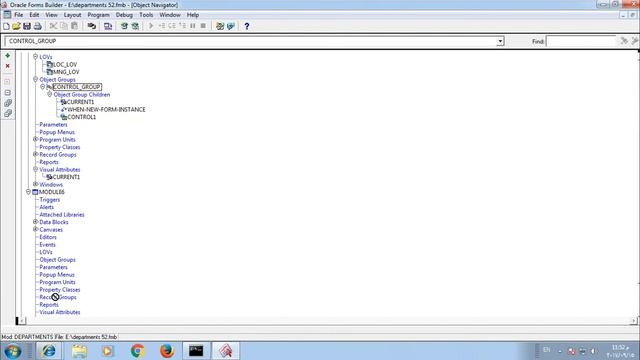This screenshot has width=640, height=360.
Task: Select CURRENT1 under Object Group Children
Action: tap(80, 102)
